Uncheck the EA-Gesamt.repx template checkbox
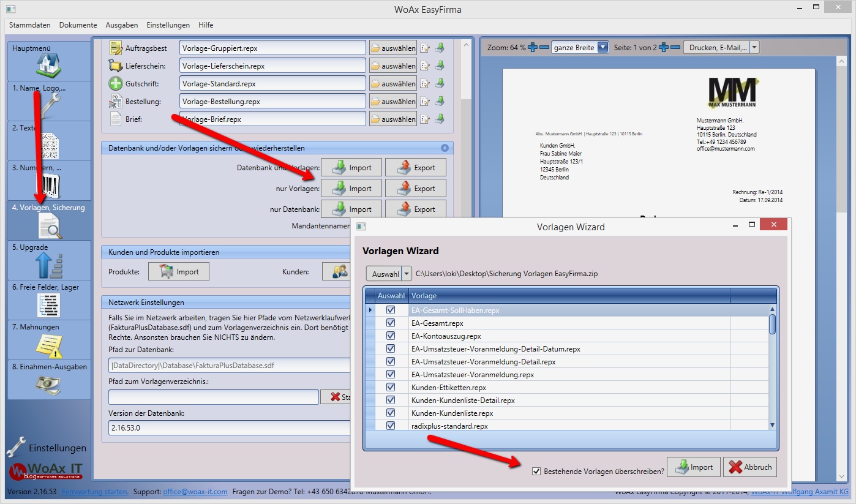This screenshot has height=504, width=856. tap(391, 323)
